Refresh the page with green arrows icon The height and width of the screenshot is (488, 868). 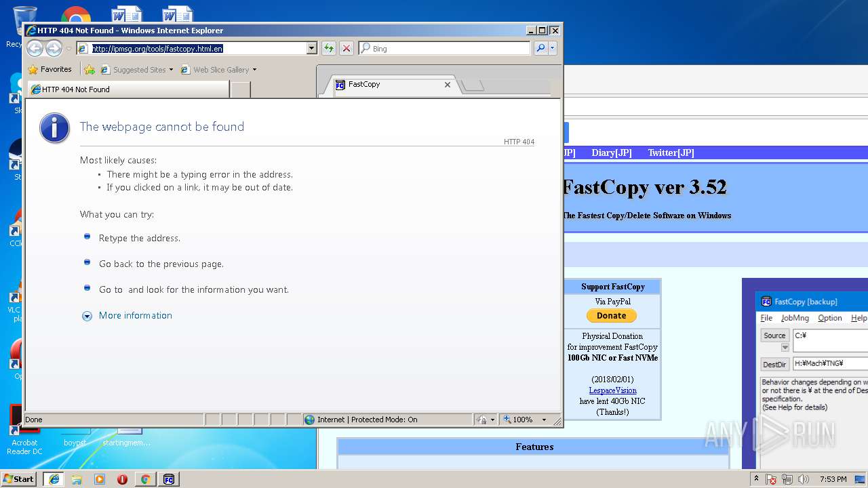click(x=329, y=48)
